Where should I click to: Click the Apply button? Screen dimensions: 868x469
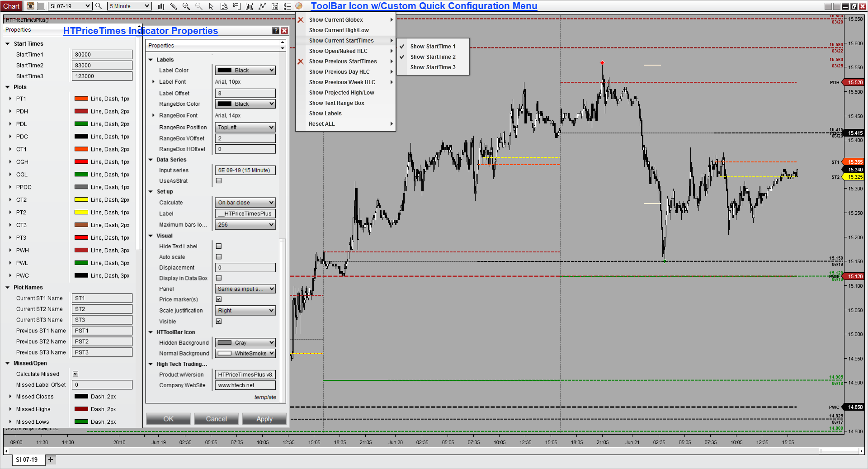coord(264,419)
